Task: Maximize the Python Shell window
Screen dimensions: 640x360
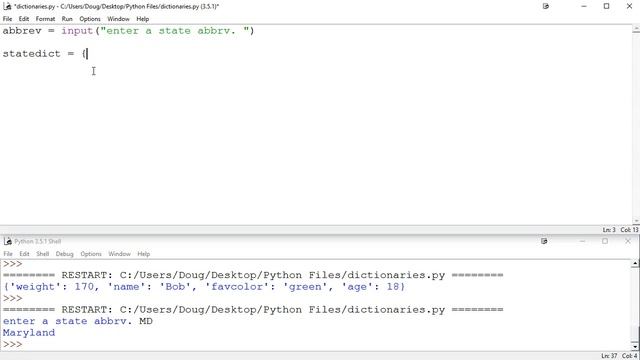Action: 605,241
